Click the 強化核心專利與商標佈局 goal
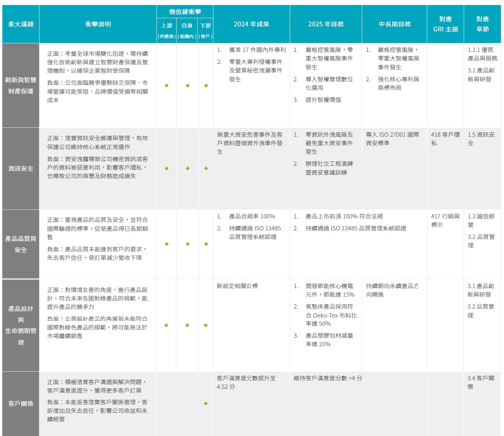This screenshot has width=504, height=436. pyautogui.click(x=399, y=84)
